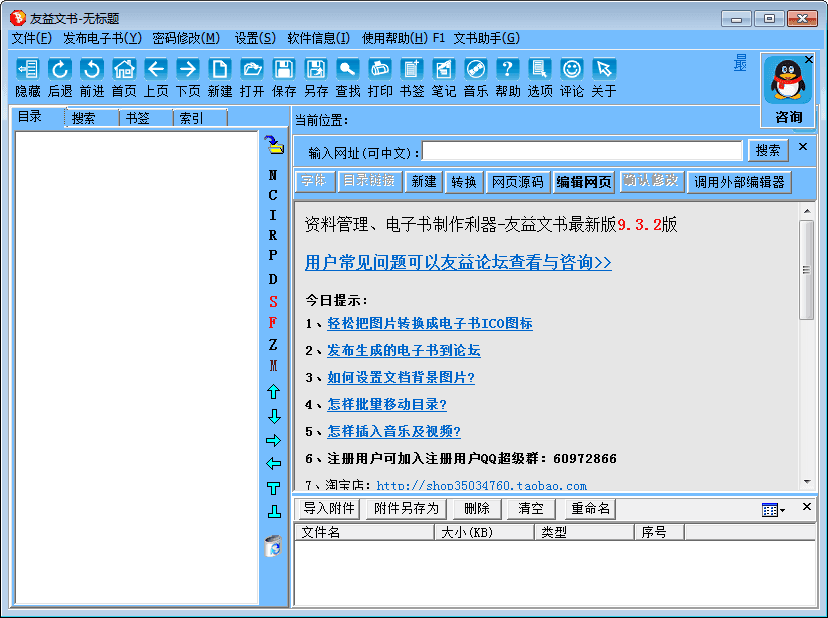Open the 文件(F) menu
The image size is (828, 618).
[x=31, y=38]
